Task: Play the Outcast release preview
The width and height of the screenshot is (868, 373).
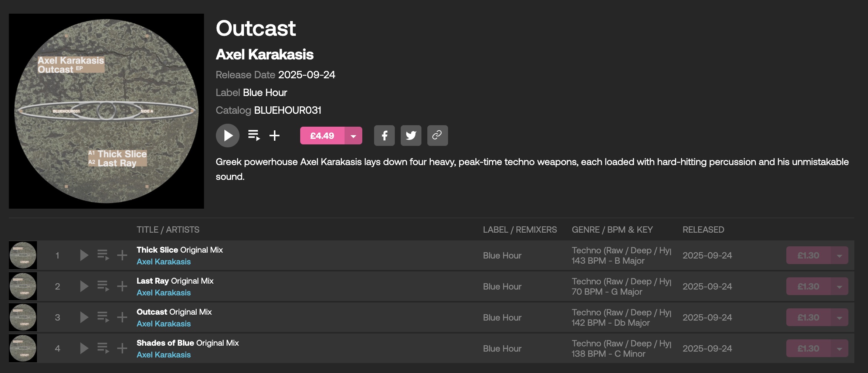Action: 227,136
